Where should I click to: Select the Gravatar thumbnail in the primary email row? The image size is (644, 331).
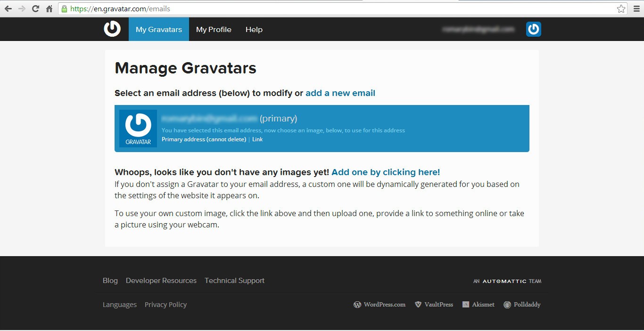point(138,129)
